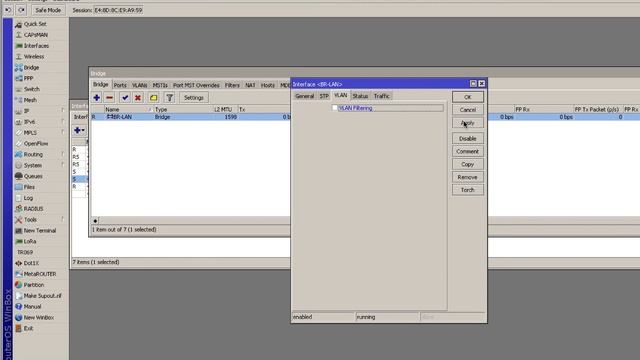
Task: Enable bridge with blue checkmark icon
Action: click(125, 98)
